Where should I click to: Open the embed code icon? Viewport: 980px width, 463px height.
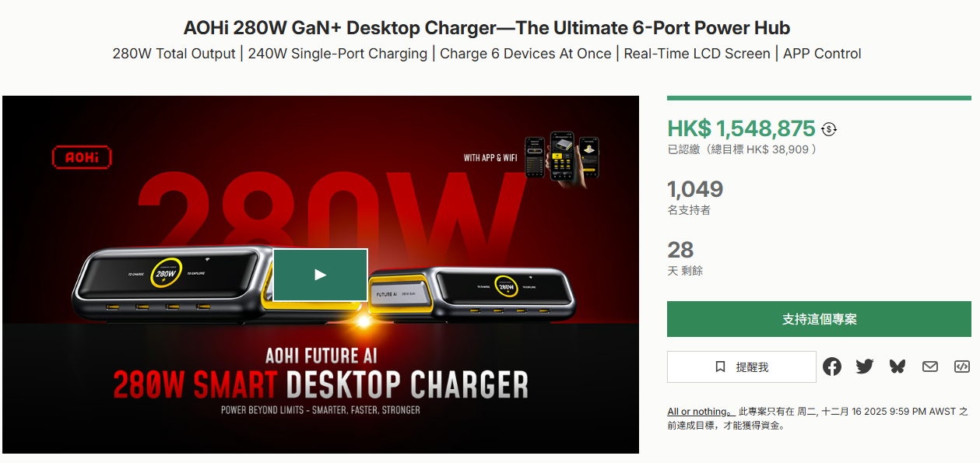[x=962, y=367]
